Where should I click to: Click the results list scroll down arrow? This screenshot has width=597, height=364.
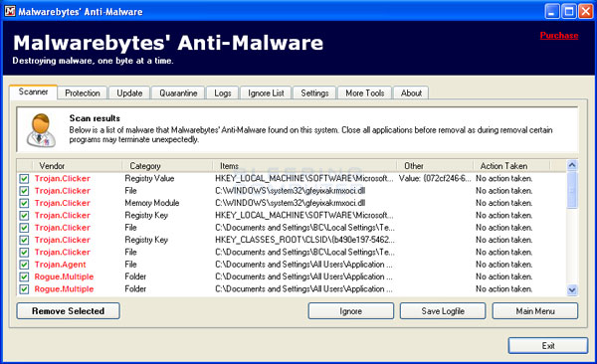(x=572, y=290)
